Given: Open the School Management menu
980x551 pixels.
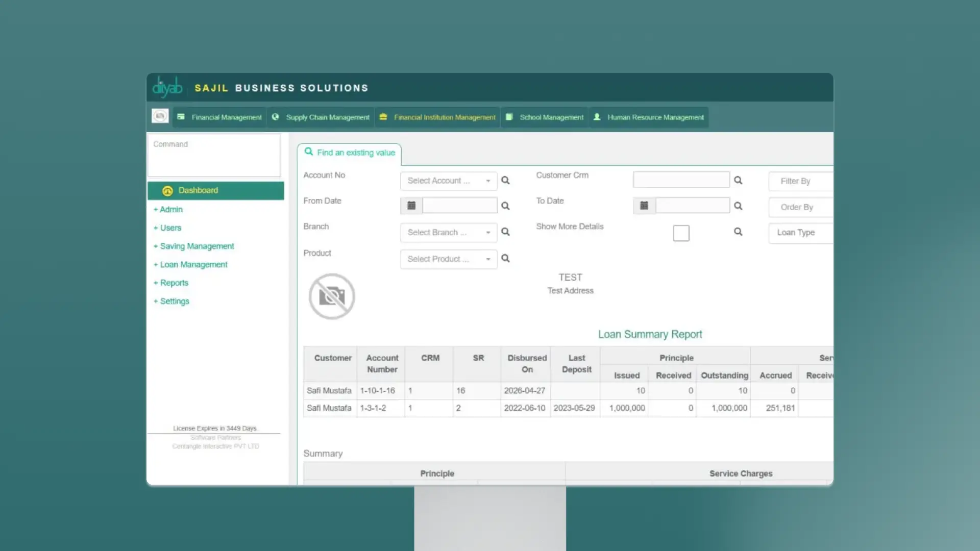Looking at the screenshot, I should [545, 117].
